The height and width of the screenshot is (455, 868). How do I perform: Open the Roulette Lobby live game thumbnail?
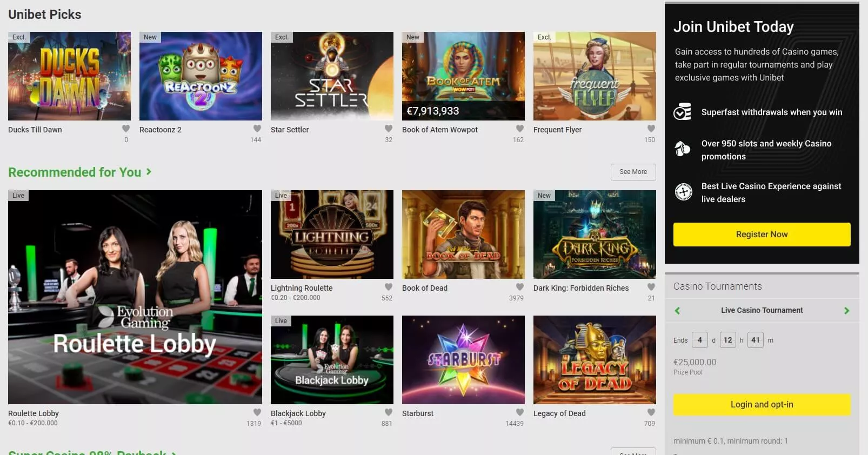pos(135,297)
